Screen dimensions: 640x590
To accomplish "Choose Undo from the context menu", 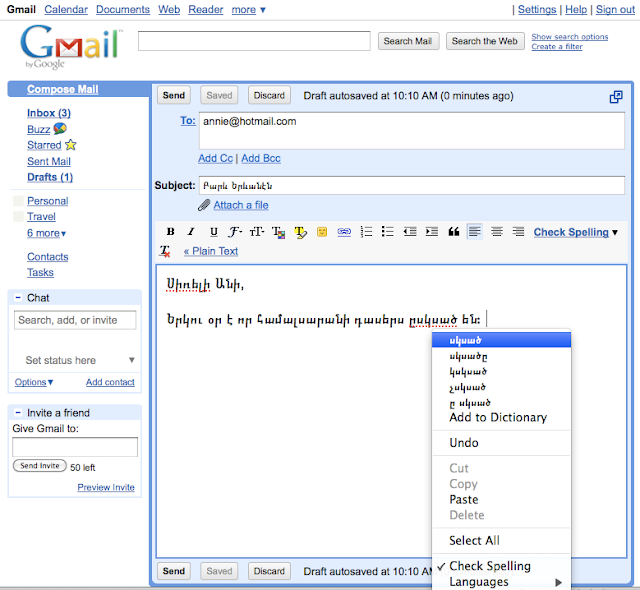I will tap(501, 443).
